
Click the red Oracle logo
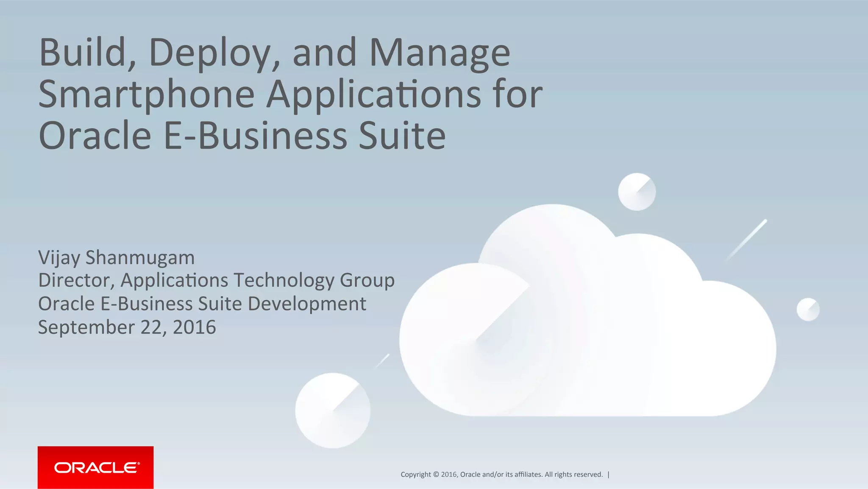(95, 467)
